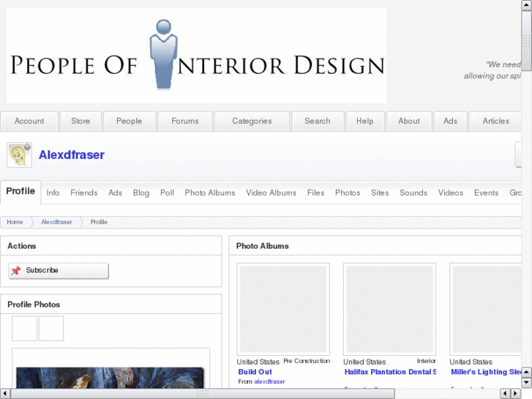Click the Profile Photos panel heading
532x399 pixels.
(x=34, y=305)
